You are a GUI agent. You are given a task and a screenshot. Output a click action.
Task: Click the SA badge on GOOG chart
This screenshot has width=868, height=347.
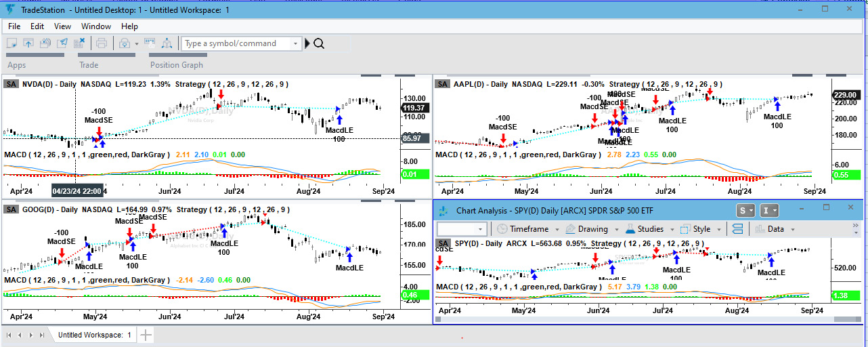(x=11, y=209)
